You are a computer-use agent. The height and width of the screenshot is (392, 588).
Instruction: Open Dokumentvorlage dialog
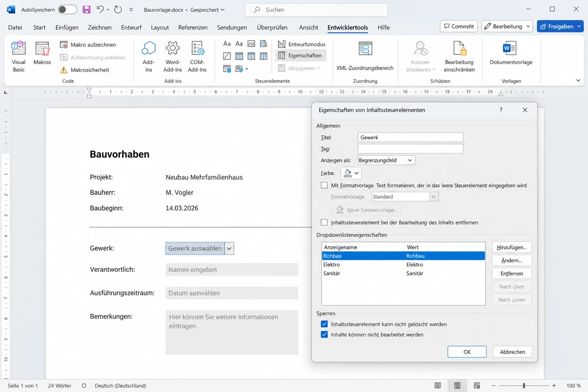(x=511, y=54)
